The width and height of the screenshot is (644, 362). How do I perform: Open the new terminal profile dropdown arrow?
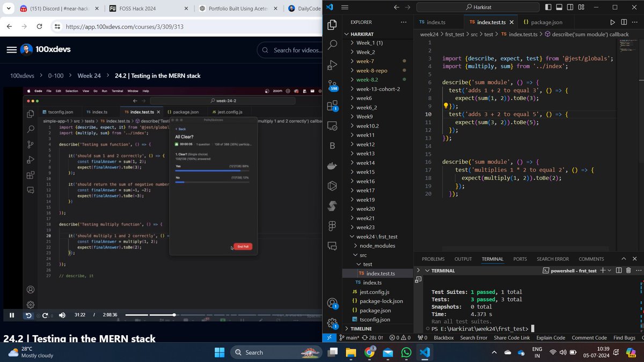coord(610,271)
